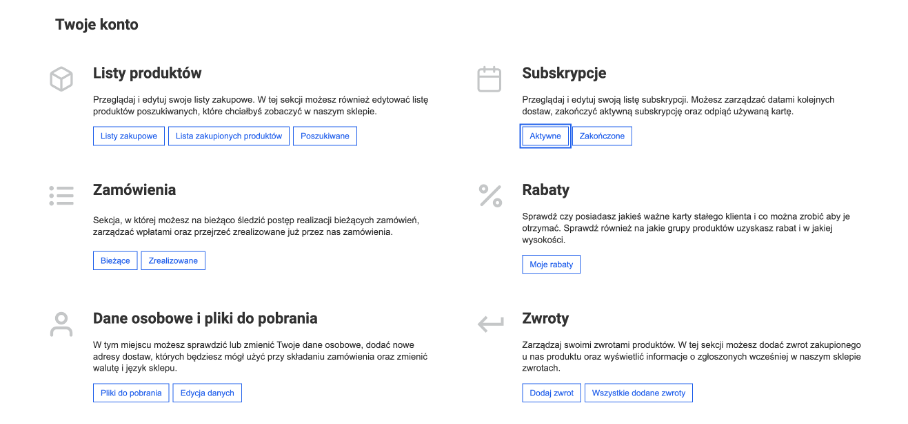View Bieżące orders

click(115, 261)
